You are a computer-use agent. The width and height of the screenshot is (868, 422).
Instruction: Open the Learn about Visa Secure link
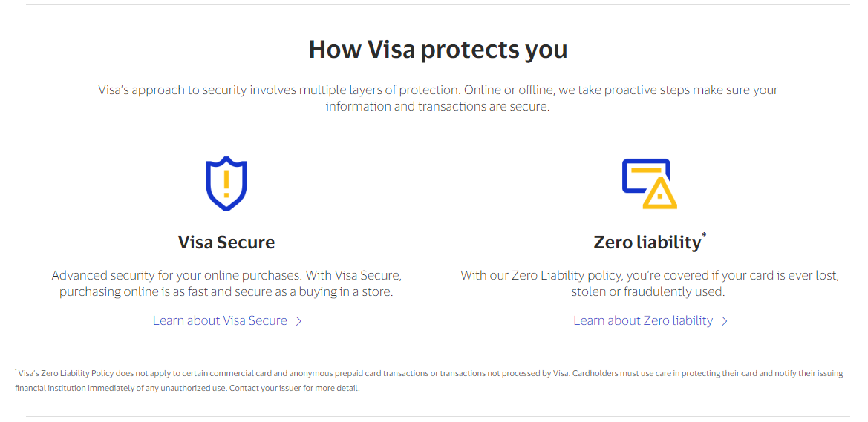click(227, 321)
